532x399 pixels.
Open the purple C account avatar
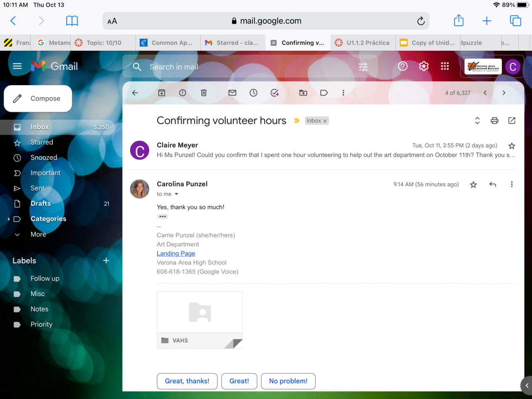(513, 66)
